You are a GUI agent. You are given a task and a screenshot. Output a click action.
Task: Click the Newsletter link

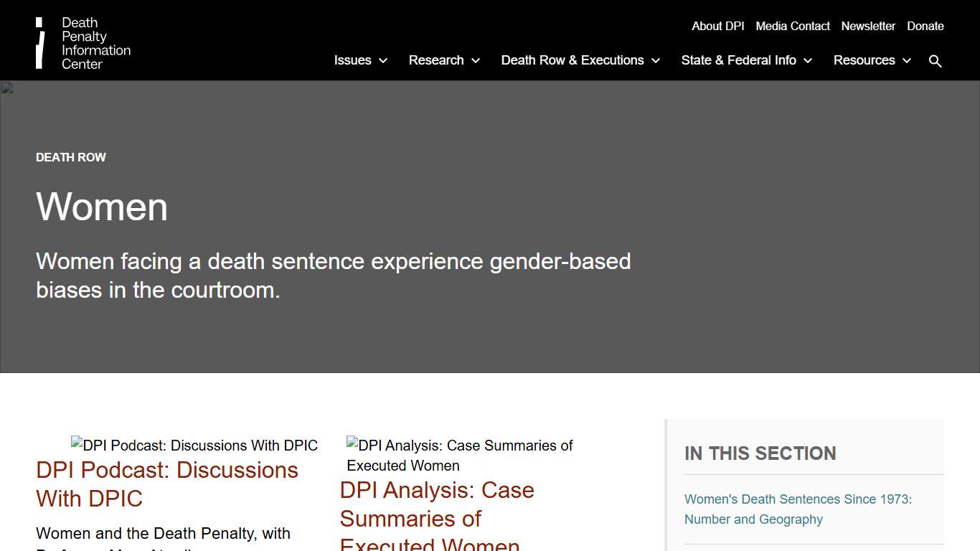(868, 26)
